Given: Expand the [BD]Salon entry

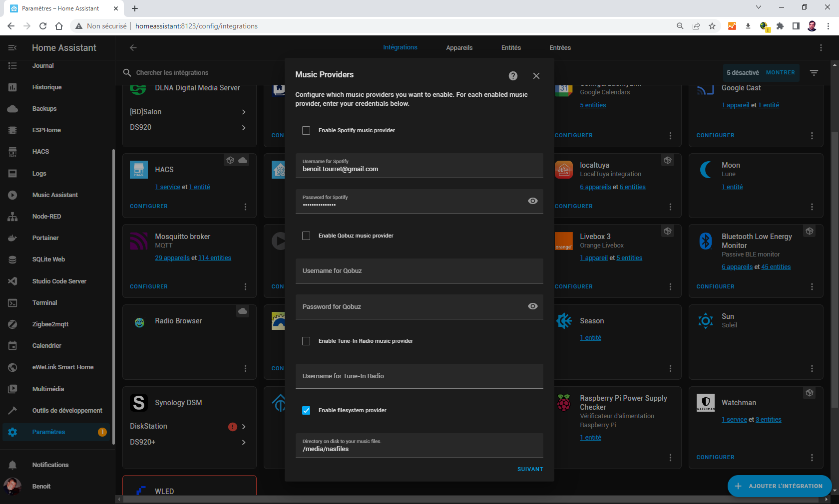Looking at the screenshot, I should coord(189,112).
